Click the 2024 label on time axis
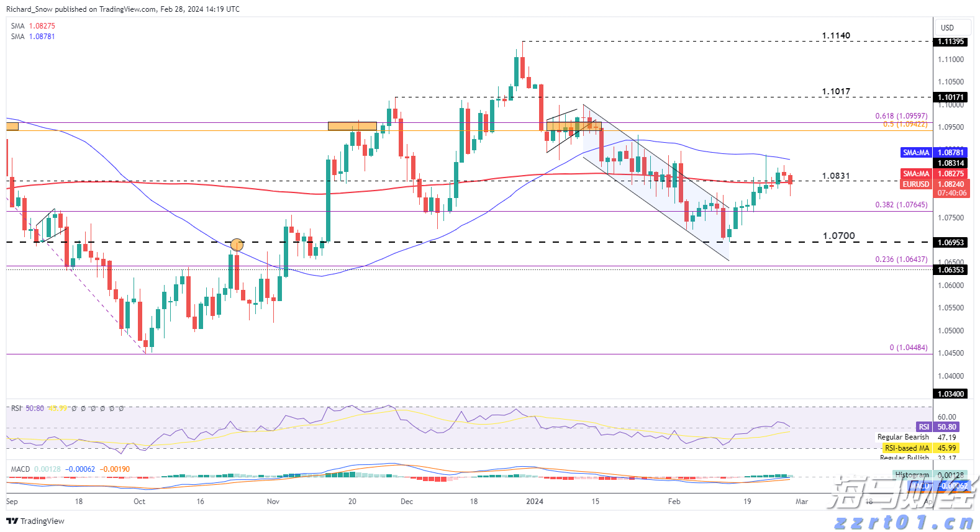Viewport: 980px width, 532px height. tap(535, 502)
